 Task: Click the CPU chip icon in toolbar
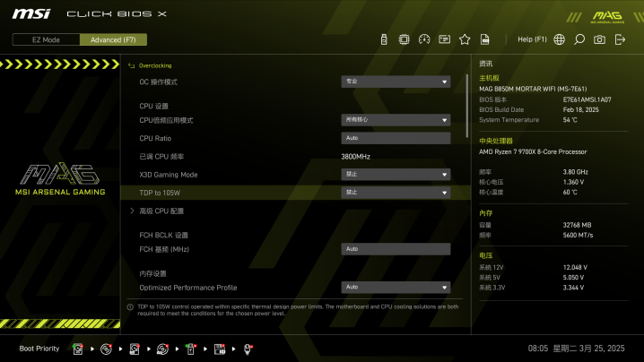pyautogui.click(x=404, y=39)
